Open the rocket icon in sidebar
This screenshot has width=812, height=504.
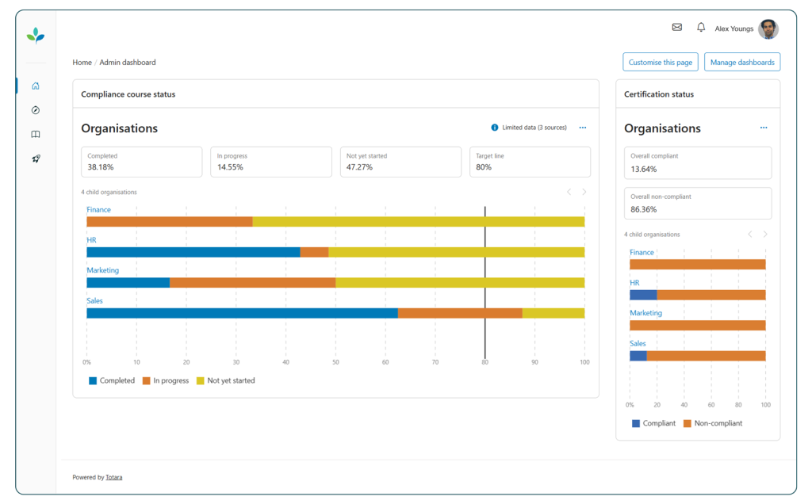click(35, 158)
